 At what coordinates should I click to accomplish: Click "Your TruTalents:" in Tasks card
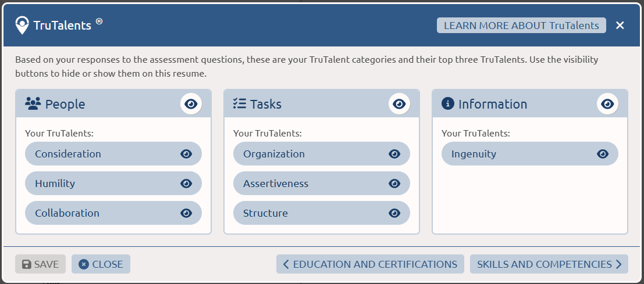268,133
